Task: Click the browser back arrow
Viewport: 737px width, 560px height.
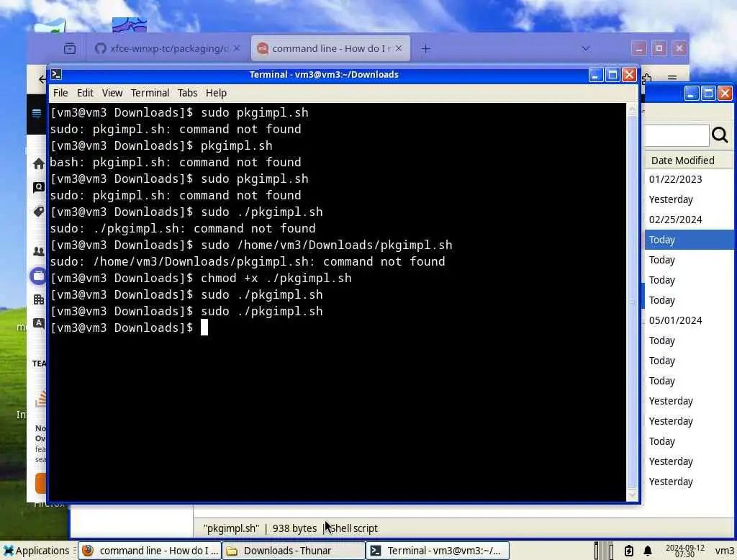Action: pyautogui.click(x=42, y=79)
